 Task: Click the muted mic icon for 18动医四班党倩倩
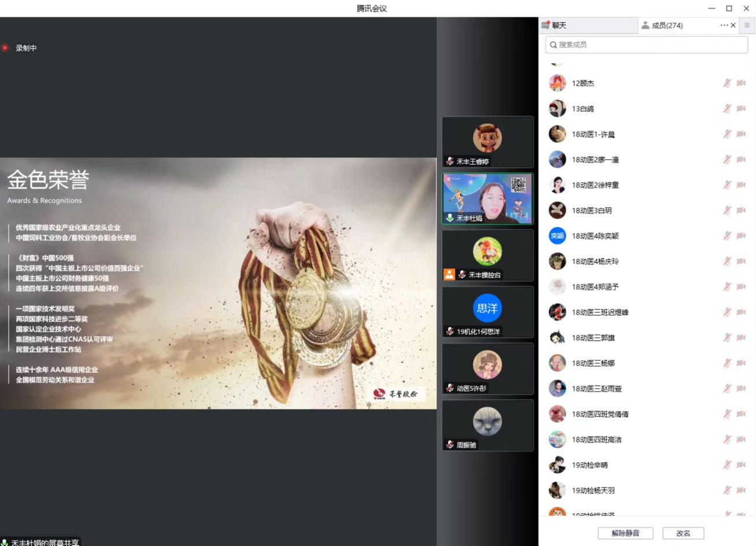click(x=727, y=414)
